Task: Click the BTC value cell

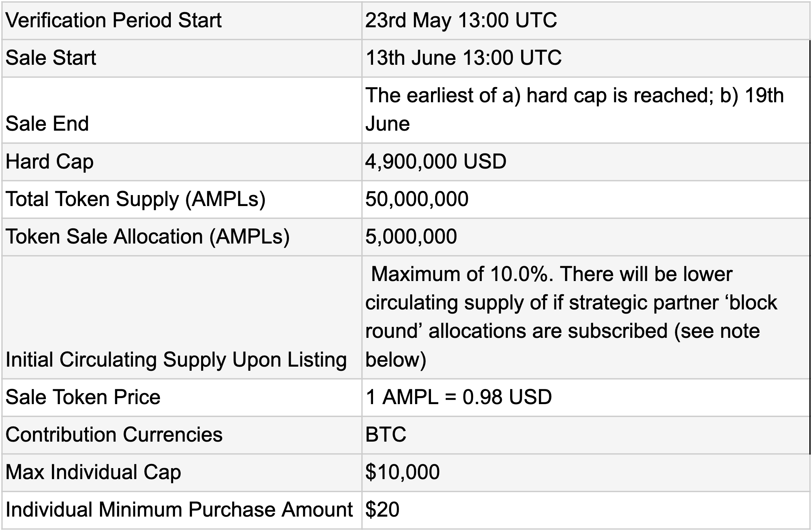Action: 586,435
